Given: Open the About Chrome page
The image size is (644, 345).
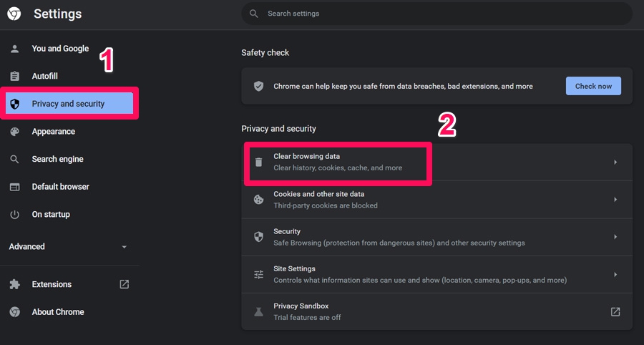Looking at the screenshot, I should 57,312.
